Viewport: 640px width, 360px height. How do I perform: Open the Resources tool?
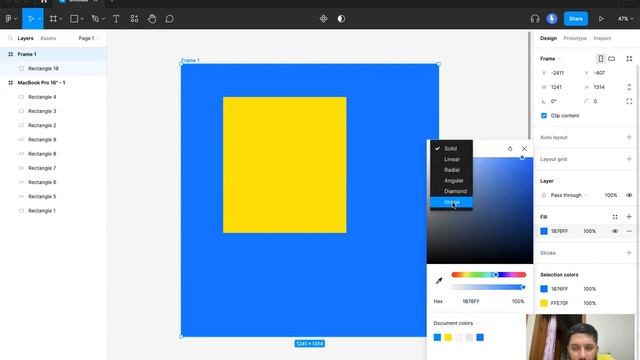tap(134, 19)
